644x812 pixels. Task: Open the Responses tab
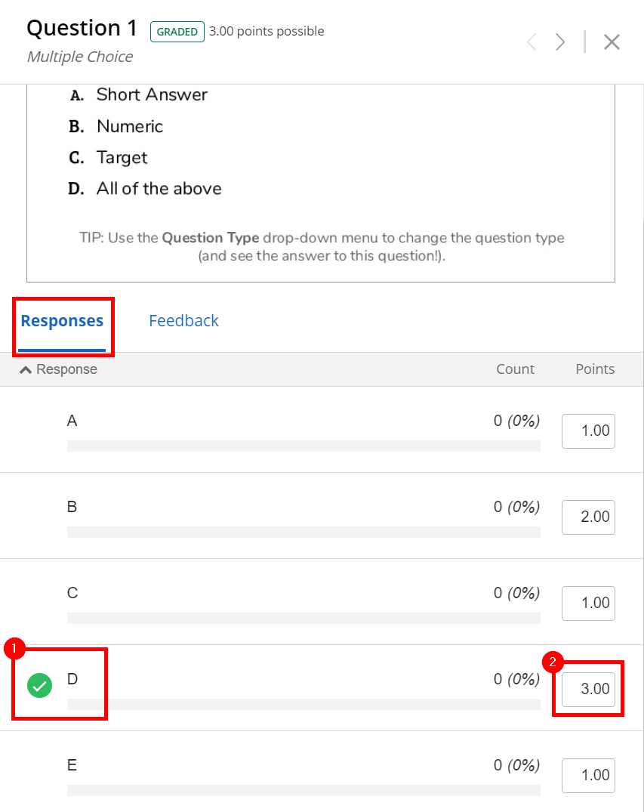[x=63, y=320]
